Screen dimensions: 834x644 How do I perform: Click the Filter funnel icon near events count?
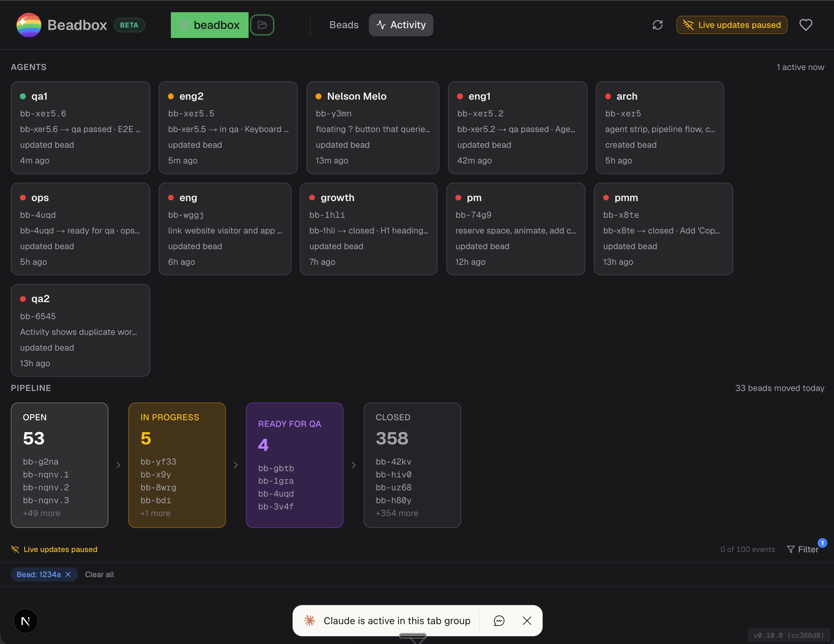click(x=791, y=549)
